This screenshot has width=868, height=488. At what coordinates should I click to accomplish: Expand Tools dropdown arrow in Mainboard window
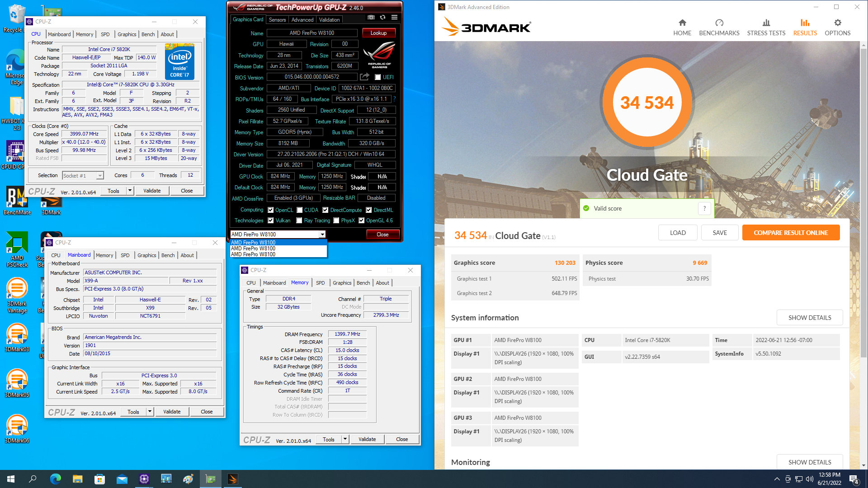tap(150, 412)
